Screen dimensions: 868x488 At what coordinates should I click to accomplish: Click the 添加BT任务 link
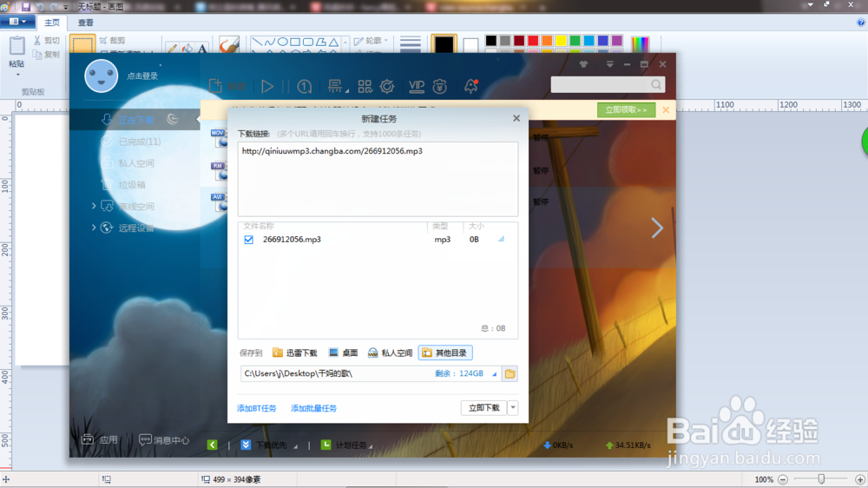256,408
